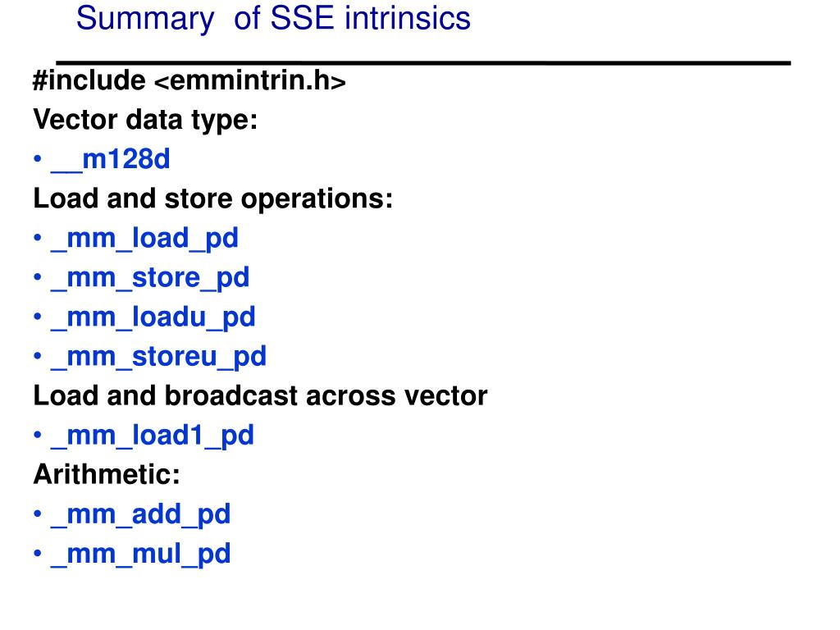
Task: Click the bullet dot before '_mm_mul_pd'
Action: pyautogui.click(x=38, y=553)
